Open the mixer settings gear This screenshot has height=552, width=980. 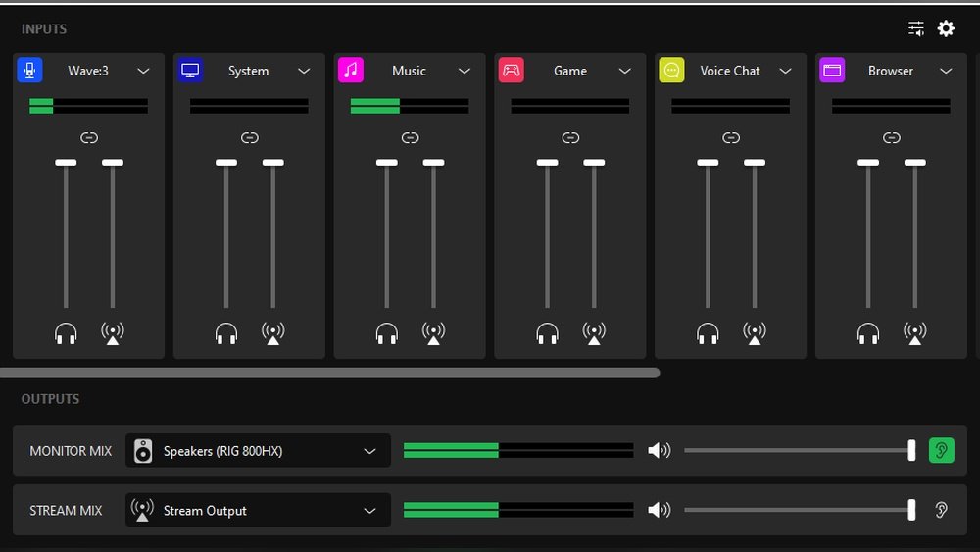pos(946,28)
